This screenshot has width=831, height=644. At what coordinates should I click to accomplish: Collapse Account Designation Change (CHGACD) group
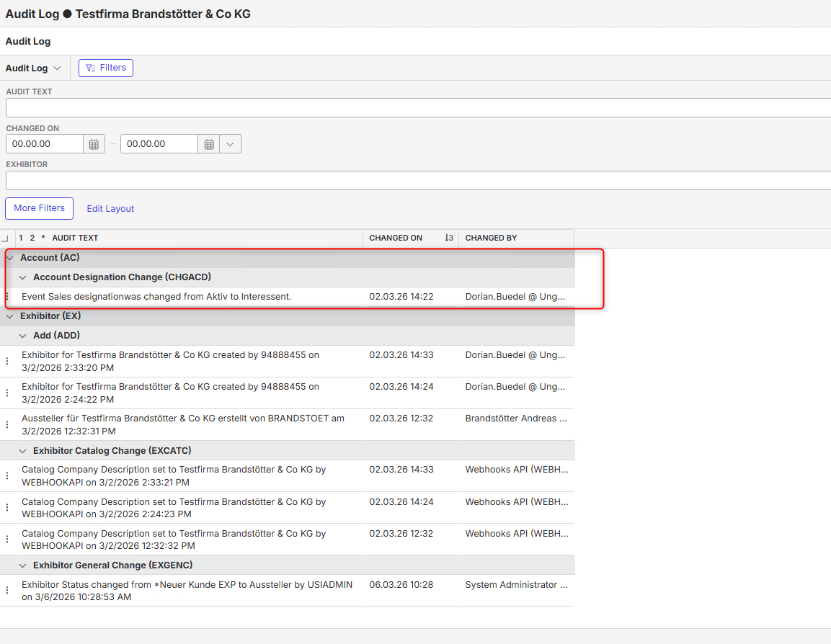(22, 277)
